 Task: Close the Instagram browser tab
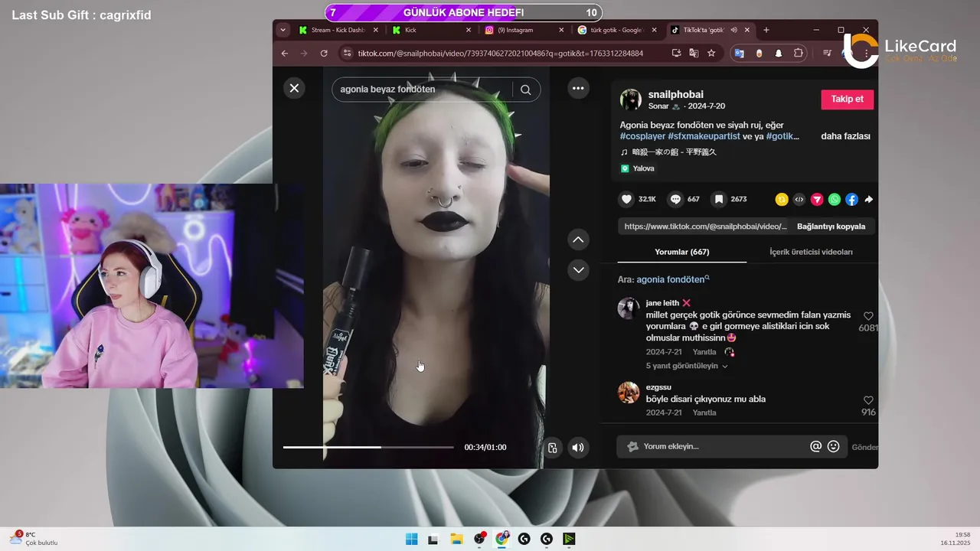pyautogui.click(x=561, y=30)
